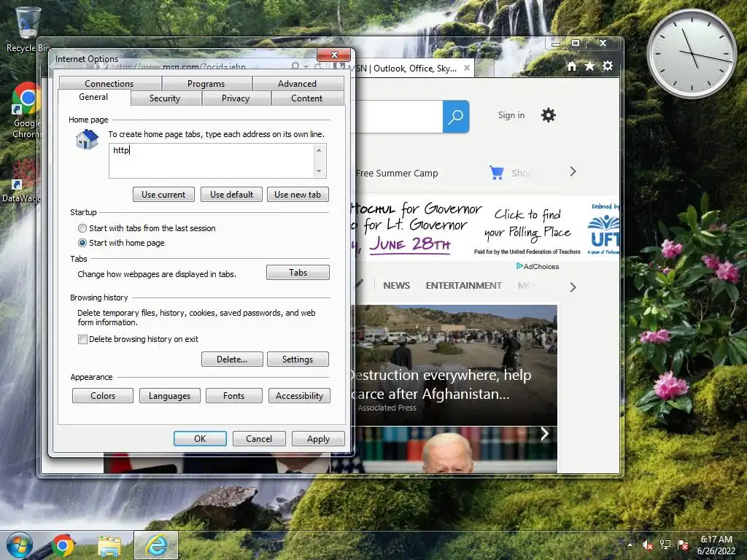This screenshot has width=747, height=560.
Task: Open the IE Favorites star icon
Action: [589, 66]
